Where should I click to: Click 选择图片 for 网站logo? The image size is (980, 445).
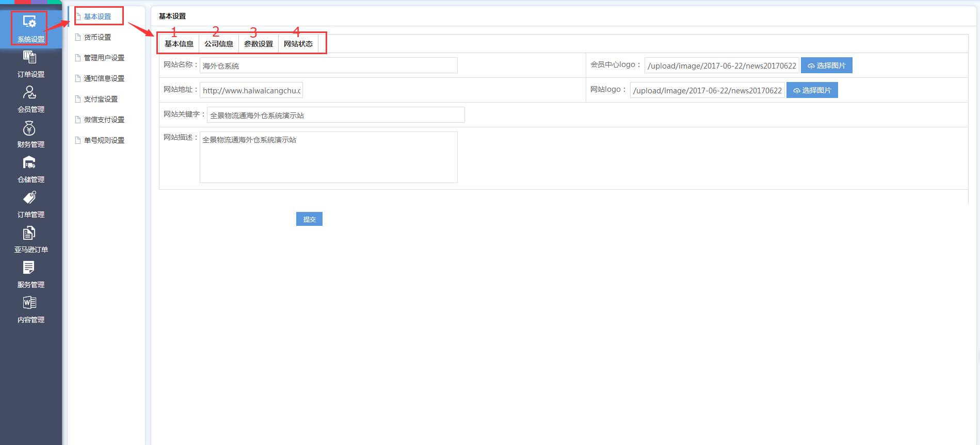[812, 90]
